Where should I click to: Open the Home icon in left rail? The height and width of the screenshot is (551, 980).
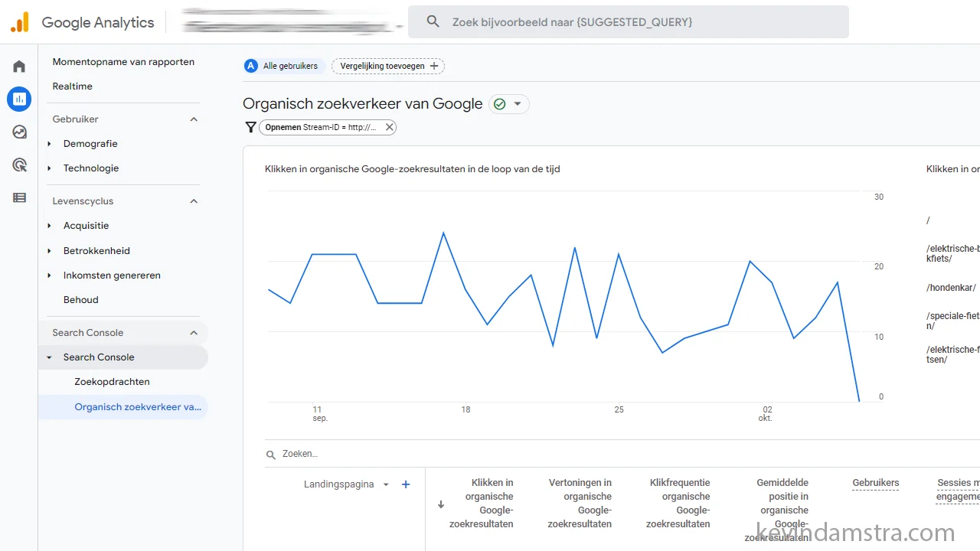(x=19, y=67)
